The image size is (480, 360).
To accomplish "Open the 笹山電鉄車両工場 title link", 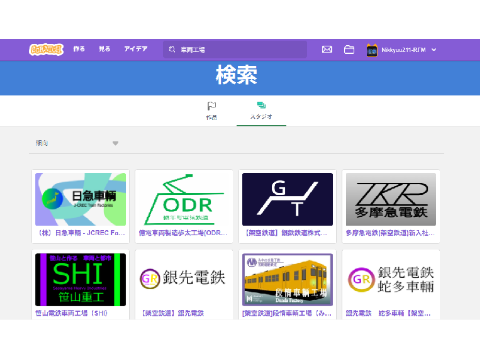I will [72, 313].
